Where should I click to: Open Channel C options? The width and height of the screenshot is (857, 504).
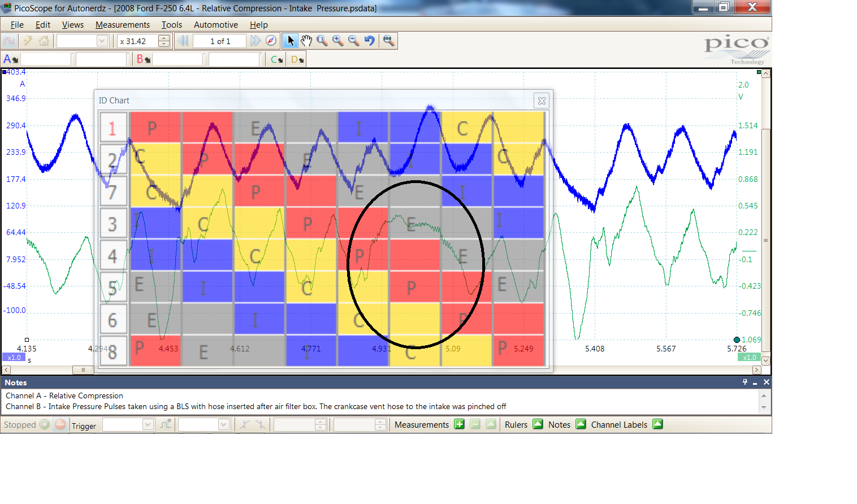pos(276,59)
